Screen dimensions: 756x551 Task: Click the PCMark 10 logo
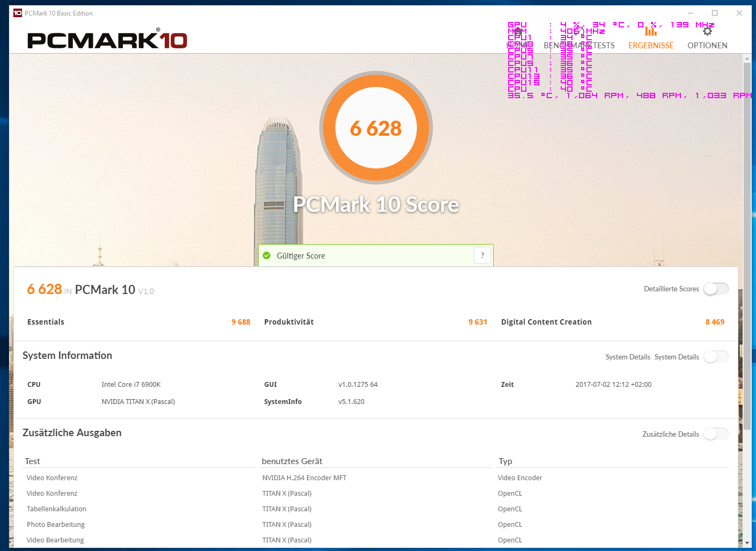coord(107,39)
